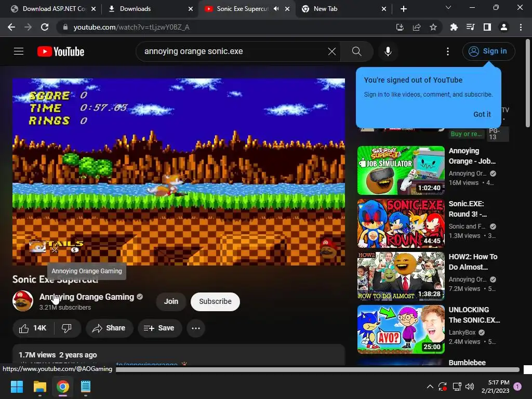Clear the search box with X icon
Screen dimensions: 532x399
coord(332,51)
